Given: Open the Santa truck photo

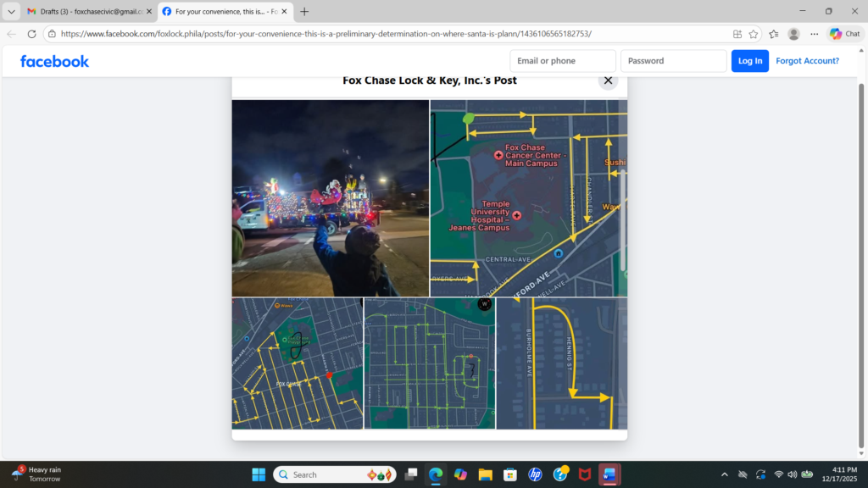Looking at the screenshot, I should point(331,198).
